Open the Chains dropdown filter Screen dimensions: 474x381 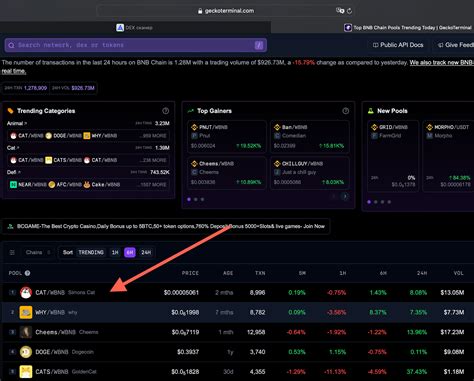pyautogui.click(x=38, y=252)
